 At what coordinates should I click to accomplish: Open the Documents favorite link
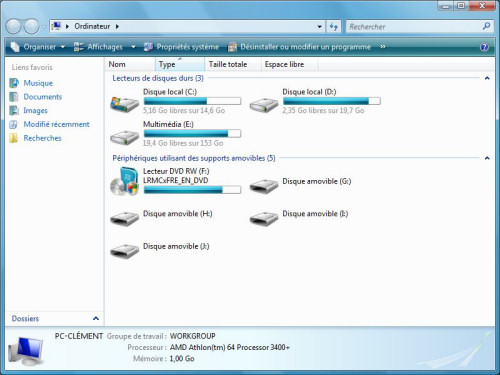(43, 97)
